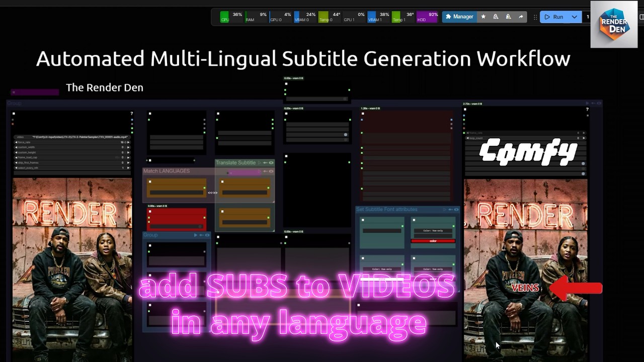
Task: Click the GPU 0 usage monitor
Action: pos(280,17)
